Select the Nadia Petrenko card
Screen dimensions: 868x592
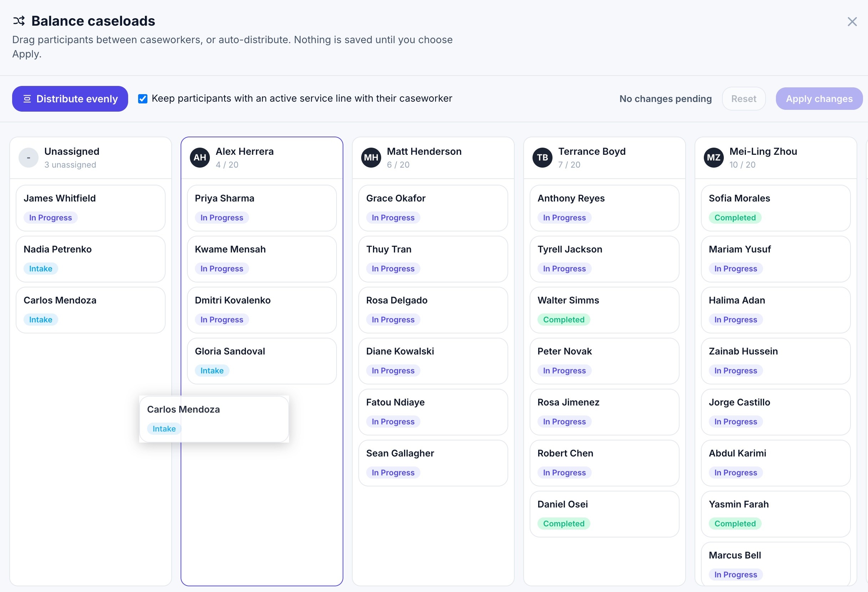point(90,259)
